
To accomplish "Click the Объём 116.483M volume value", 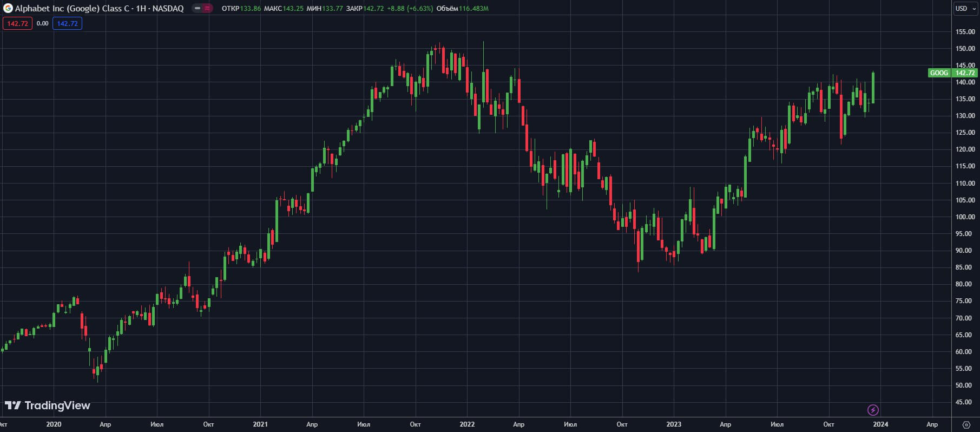I will pyautogui.click(x=463, y=9).
